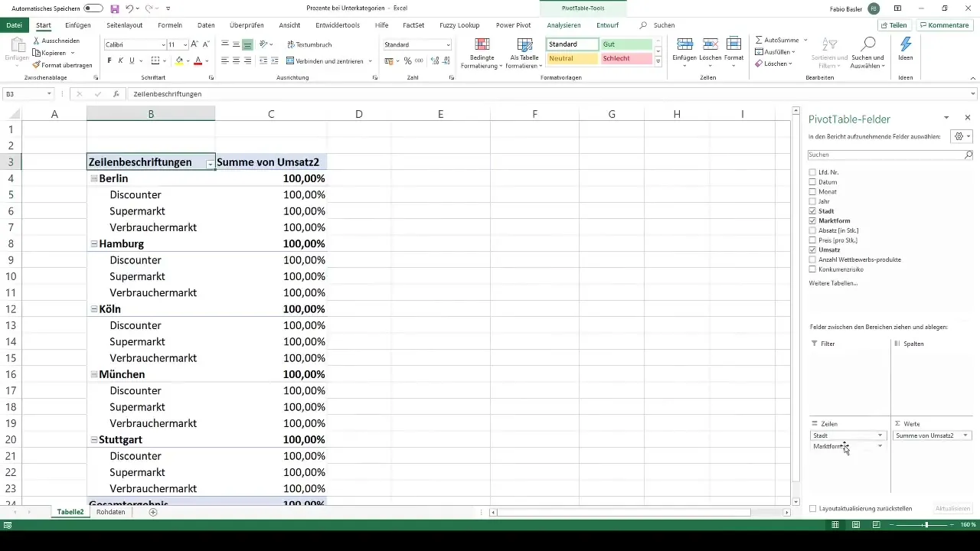Screen dimensions: 980x551
Task: Check the Konkurrenzrisiko field
Action: point(812,269)
